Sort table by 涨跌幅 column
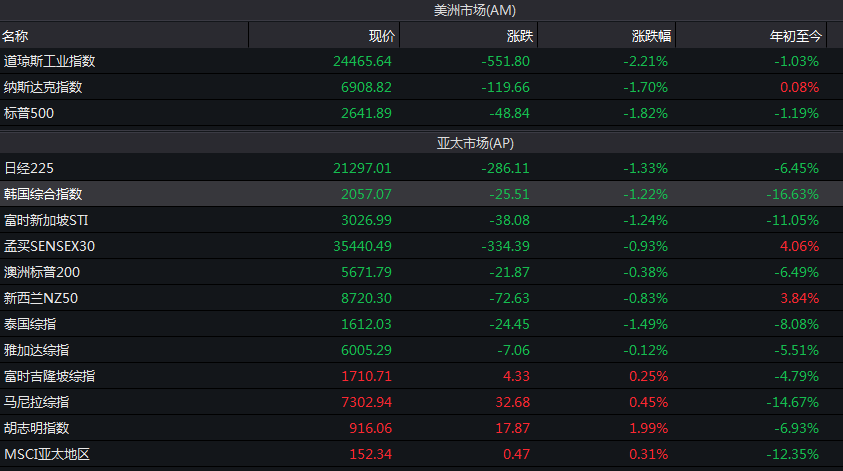The image size is (843, 471). pyautogui.click(x=652, y=36)
